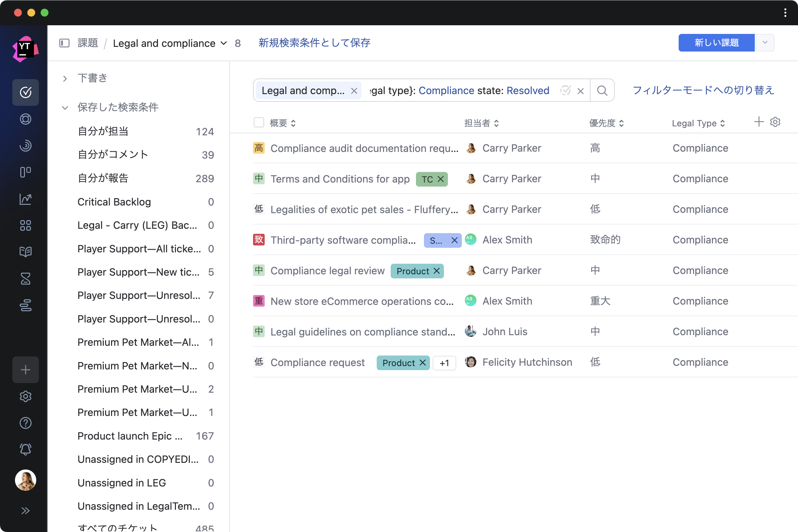Open the Gantt charts sidebar icon
The image size is (798, 532).
coord(26,305)
